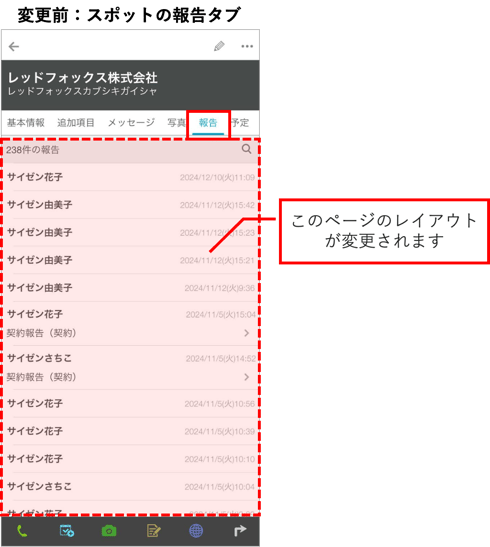Search reports with the magnifier icon
Image resolution: width=490 pixels, height=547 pixels.
(x=247, y=149)
